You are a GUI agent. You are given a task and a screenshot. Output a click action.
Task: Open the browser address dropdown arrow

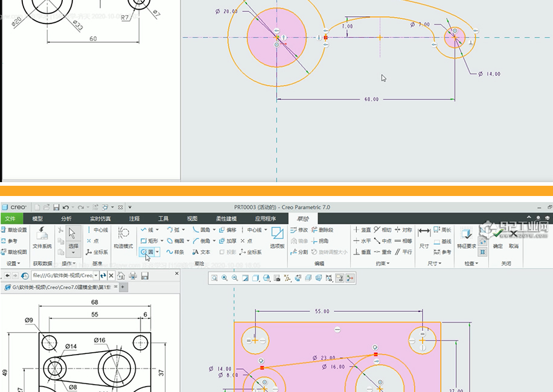click(96, 276)
